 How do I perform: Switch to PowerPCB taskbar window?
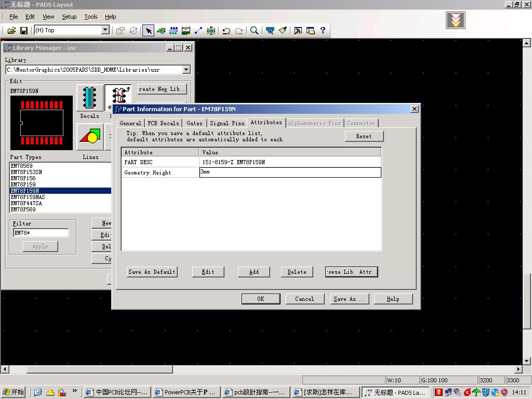[x=187, y=392]
